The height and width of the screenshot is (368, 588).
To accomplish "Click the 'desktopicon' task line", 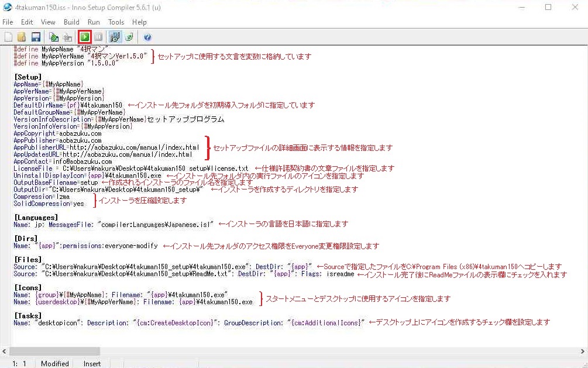I will [189, 323].
